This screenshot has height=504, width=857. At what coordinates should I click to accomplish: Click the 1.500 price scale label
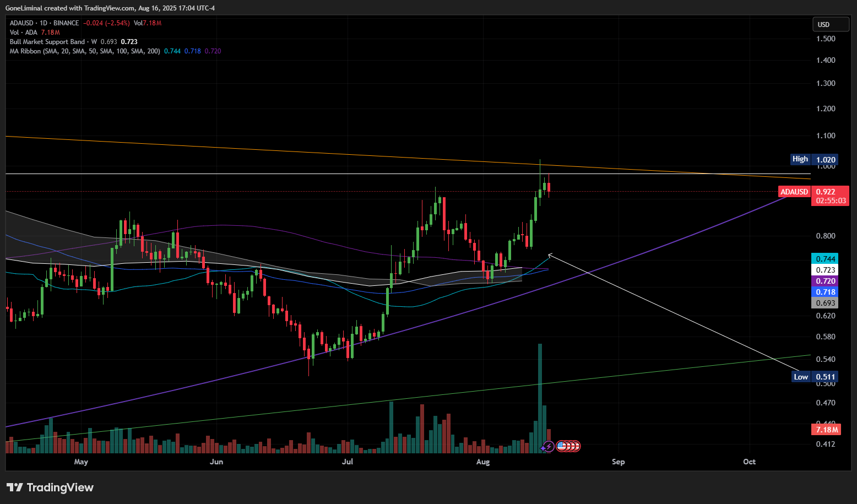coord(826,39)
